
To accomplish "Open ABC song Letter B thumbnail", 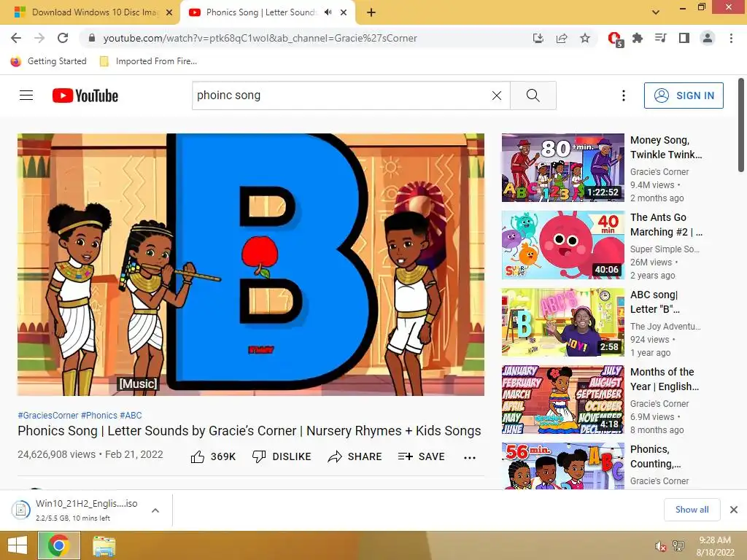I will click(562, 322).
